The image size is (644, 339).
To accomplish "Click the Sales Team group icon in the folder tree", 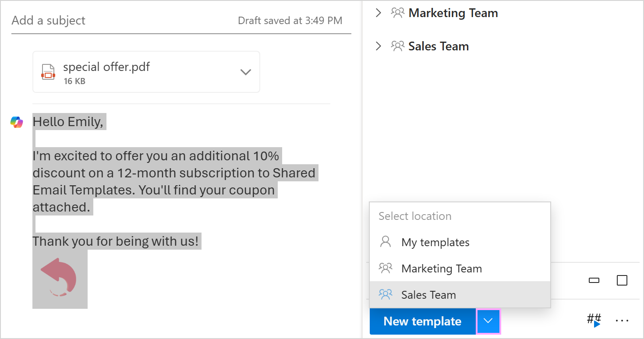I will [397, 46].
